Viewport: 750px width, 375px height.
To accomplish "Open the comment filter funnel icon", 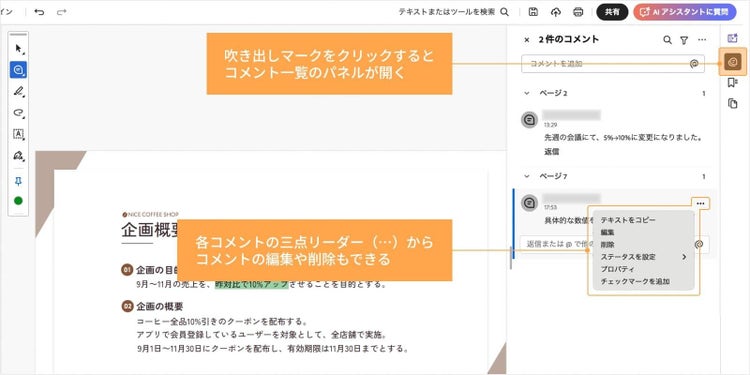I will [684, 40].
